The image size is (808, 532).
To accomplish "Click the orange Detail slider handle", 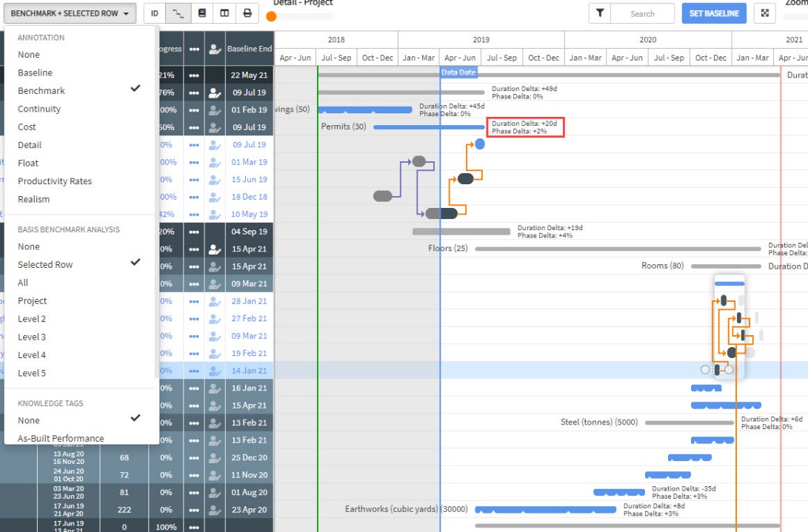I will (x=271, y=16).
